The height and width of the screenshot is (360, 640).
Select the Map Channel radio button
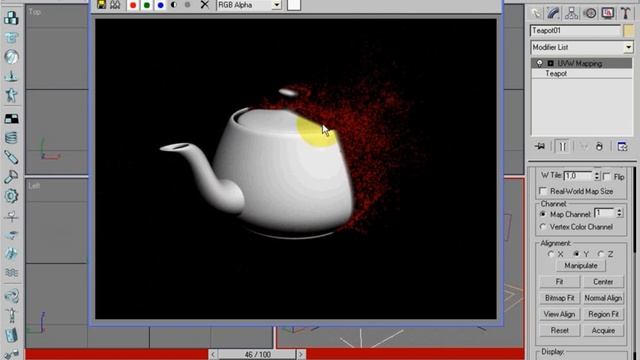(543, 214)
